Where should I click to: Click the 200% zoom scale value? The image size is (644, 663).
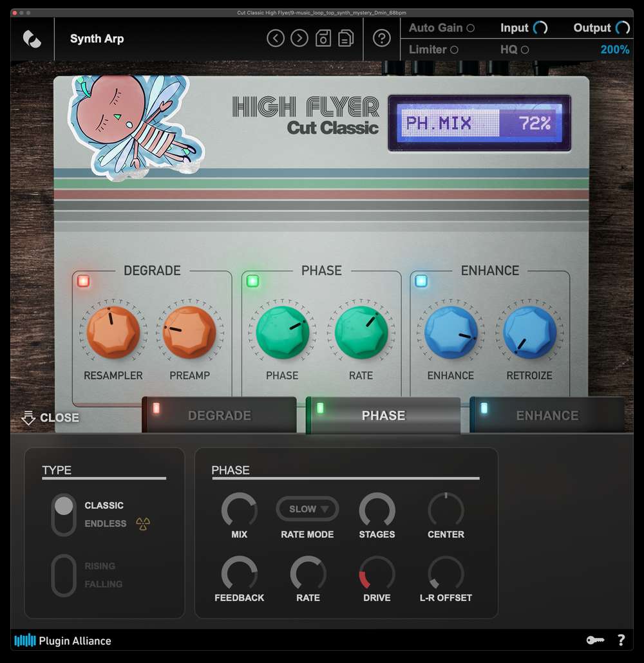point(614,50)
